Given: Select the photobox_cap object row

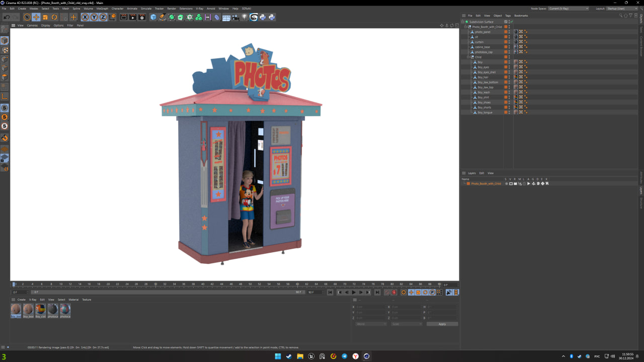Looking at the screenshot, I should (484, 52).
